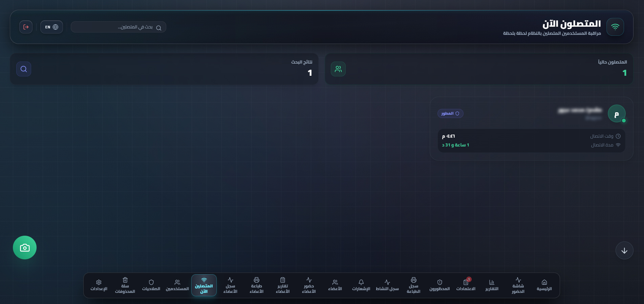Open الصلاحيات permissions page

(x=151, y=285)
